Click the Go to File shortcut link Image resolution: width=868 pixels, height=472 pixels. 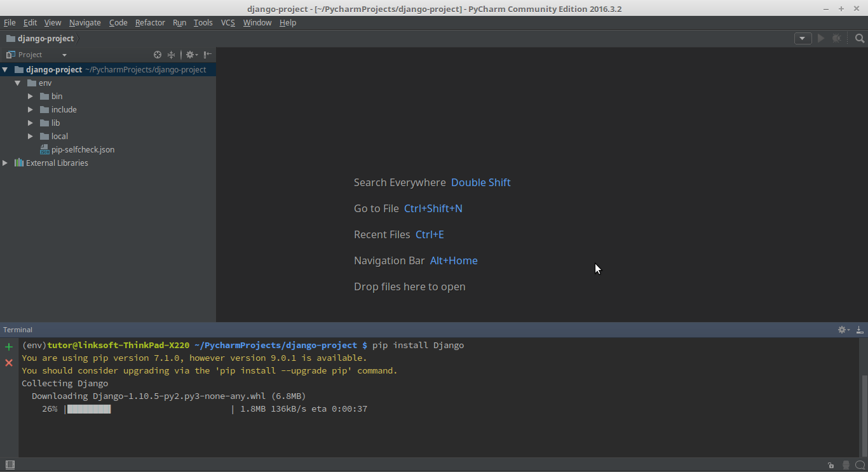tap(433, 208)
